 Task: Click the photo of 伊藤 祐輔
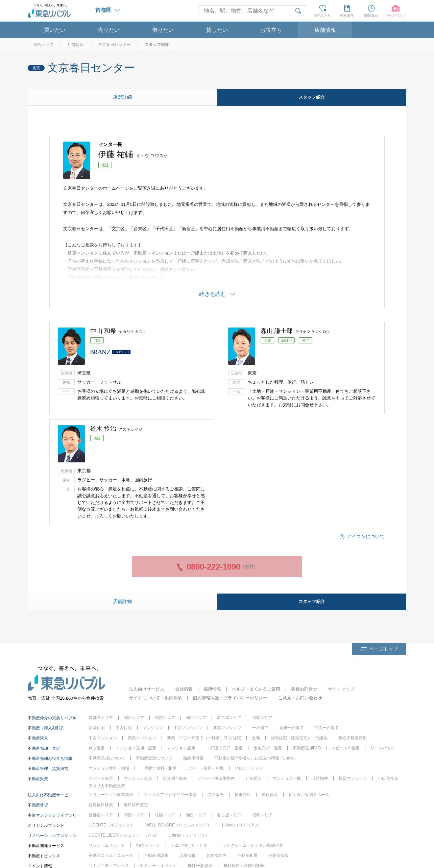pos(77,160)
